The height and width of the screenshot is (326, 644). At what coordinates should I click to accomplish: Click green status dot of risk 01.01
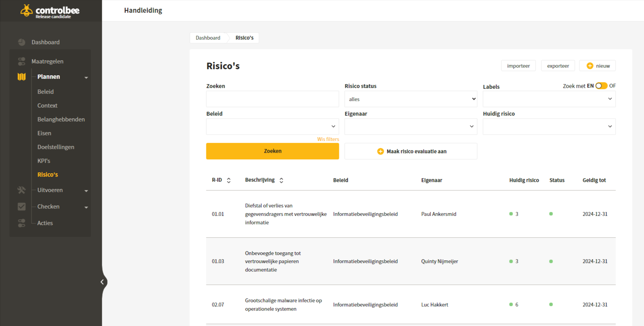pyautogui.click(x=551, y=214)
